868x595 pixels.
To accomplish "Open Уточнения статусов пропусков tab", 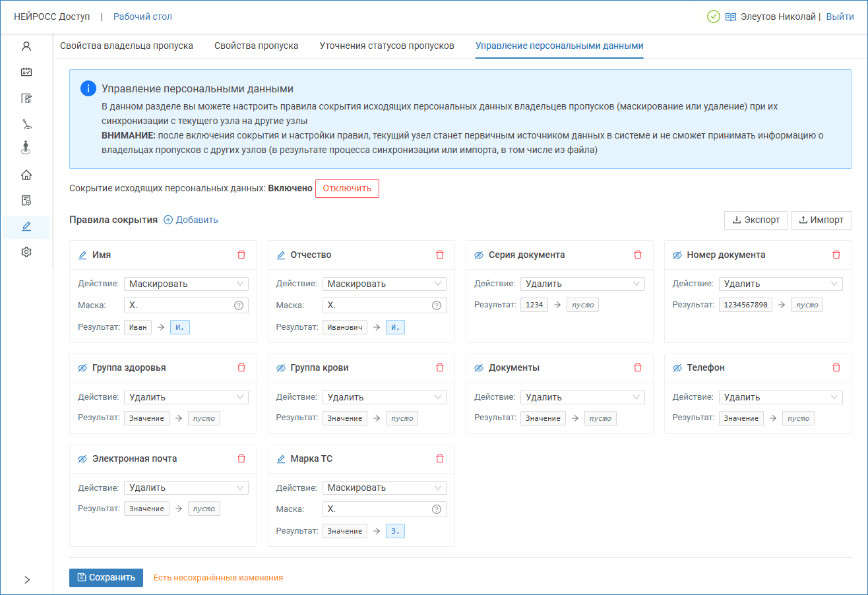I will (387, 46).
